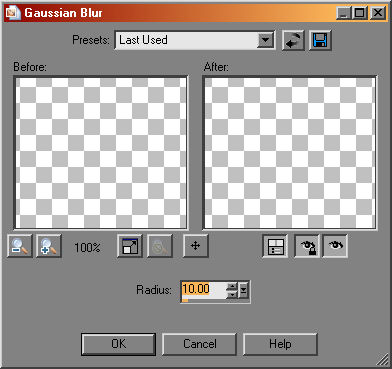This screenshot has height=369, width=392.
Task: Minimize the Gaussian Blur dialog
Action: click(x=344, y=13)
